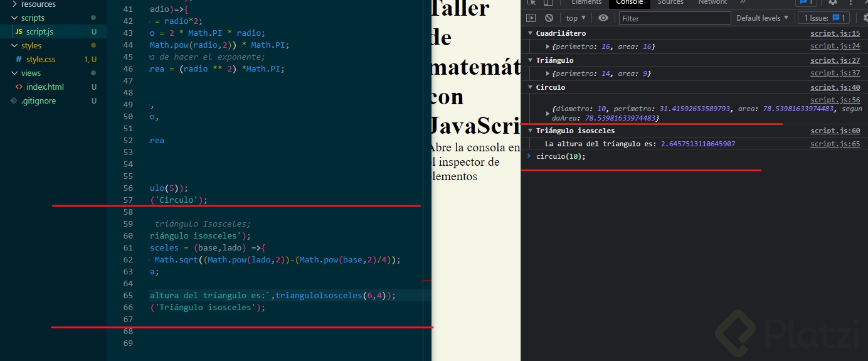Open the script.js:60 source link

tap(835, 131)
